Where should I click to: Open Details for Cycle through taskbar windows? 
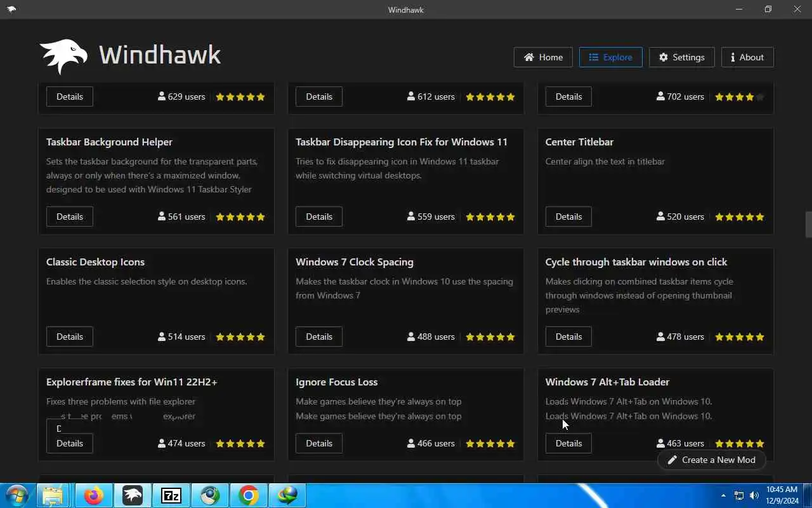coord(568,337)
